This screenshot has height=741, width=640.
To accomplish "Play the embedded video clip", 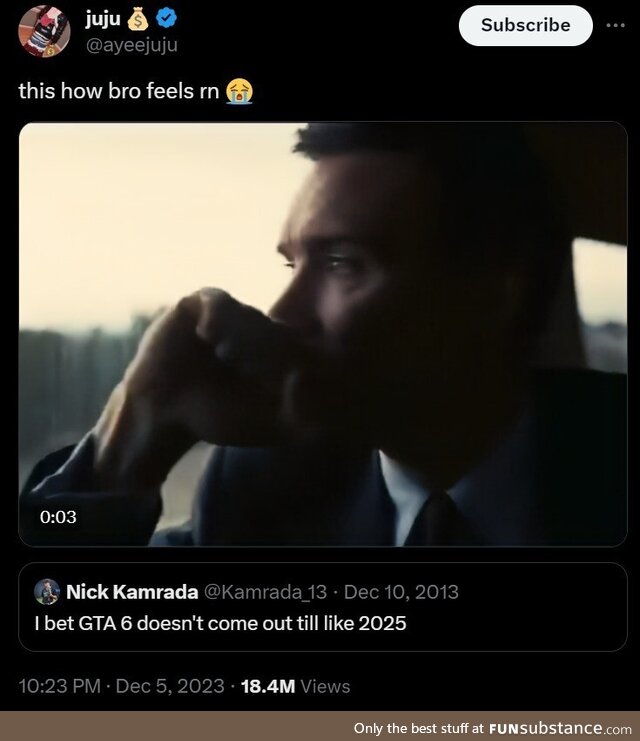I will click(x=323, y=334).
